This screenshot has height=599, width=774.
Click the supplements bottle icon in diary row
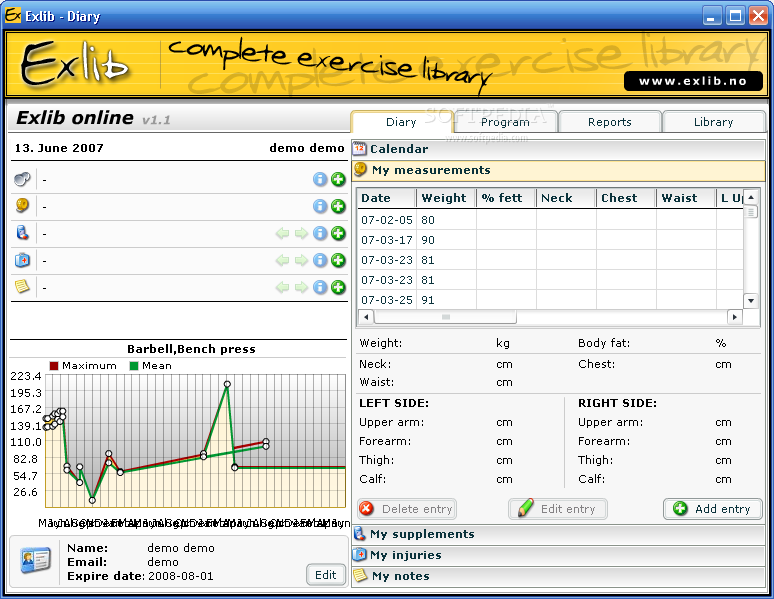22,232
